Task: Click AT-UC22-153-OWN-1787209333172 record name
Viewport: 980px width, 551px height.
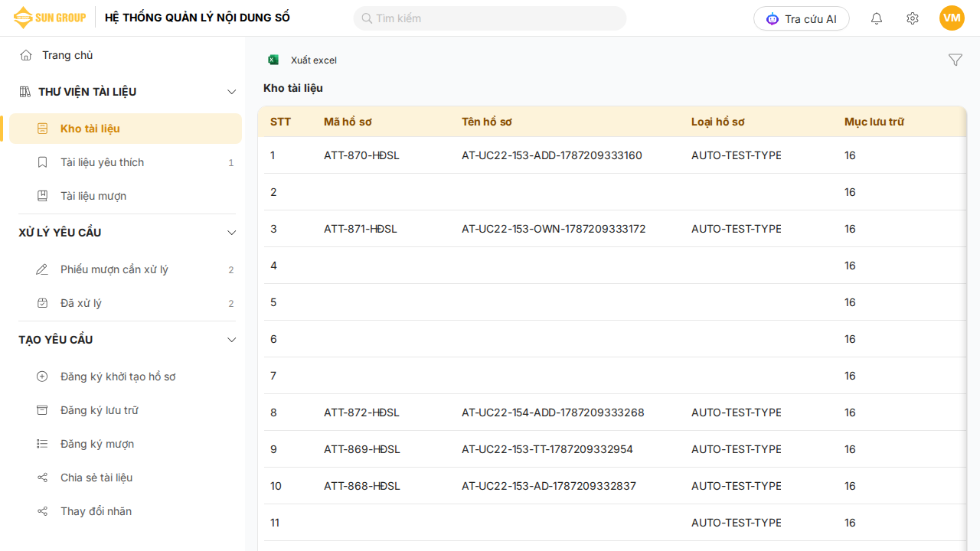Action: click(554, 229)
